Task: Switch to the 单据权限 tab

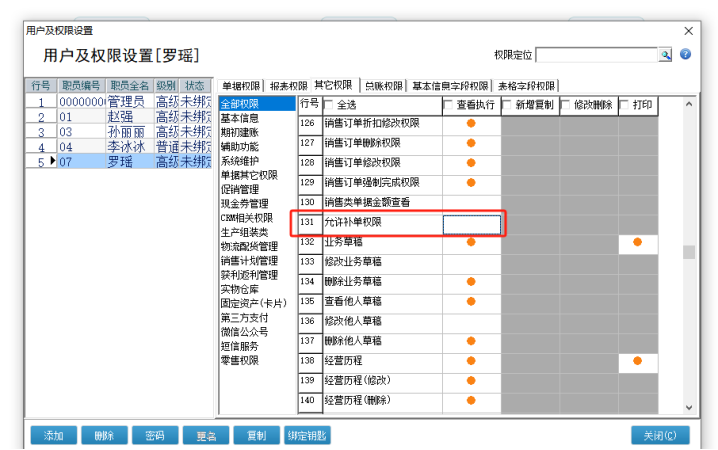Action: (241, 86)
